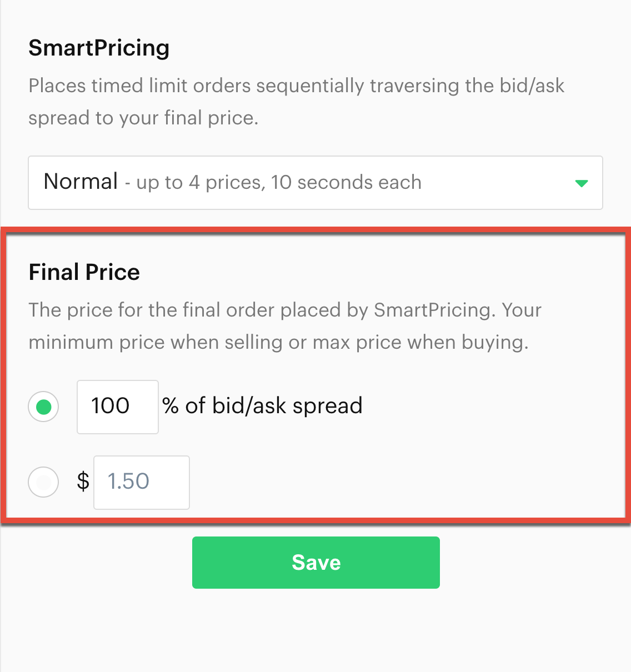Click the % of bid/ask spread label
This screenshot has width=631, height=672.
pyautogui.click(x=262, y=406)
